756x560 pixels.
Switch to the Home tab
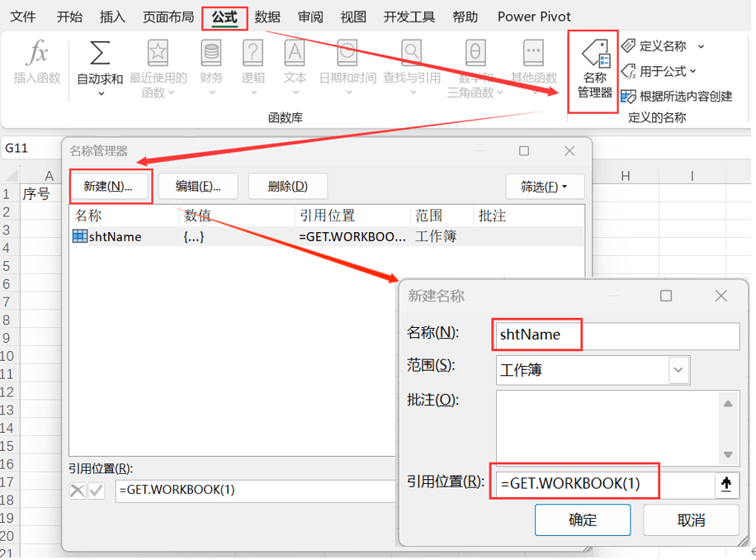click(x=69, y=17)
